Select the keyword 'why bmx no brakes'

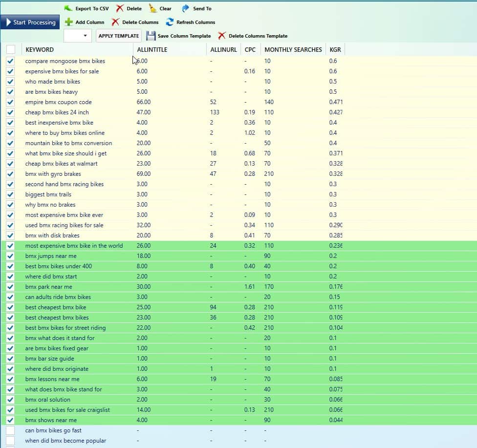click(x=50, y=205)
